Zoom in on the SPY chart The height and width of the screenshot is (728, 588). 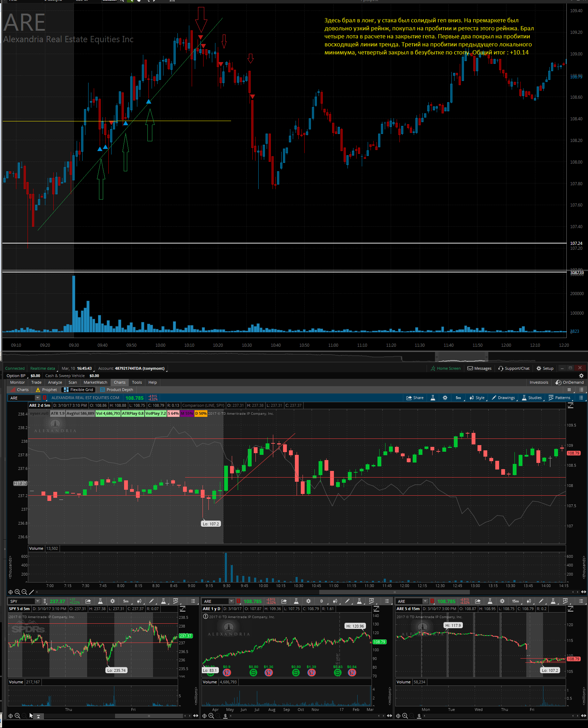17,716
